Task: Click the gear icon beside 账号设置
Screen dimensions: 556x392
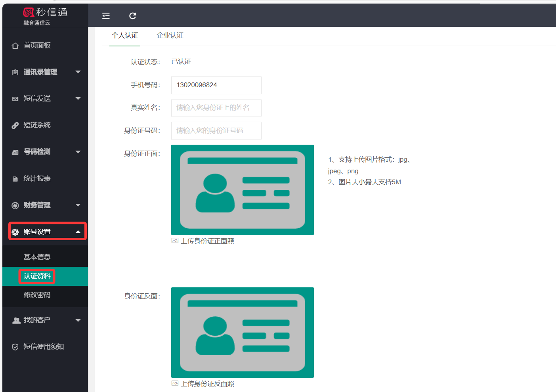Action: (15, 232)
